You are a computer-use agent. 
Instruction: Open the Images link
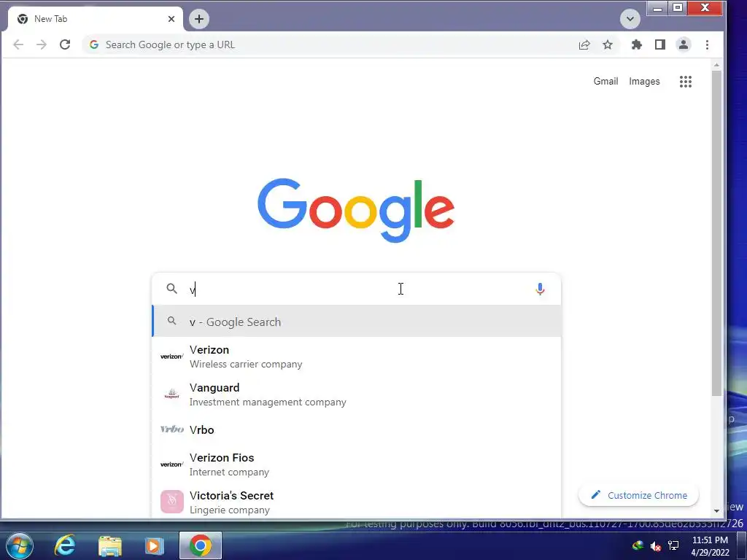(644, 82)
